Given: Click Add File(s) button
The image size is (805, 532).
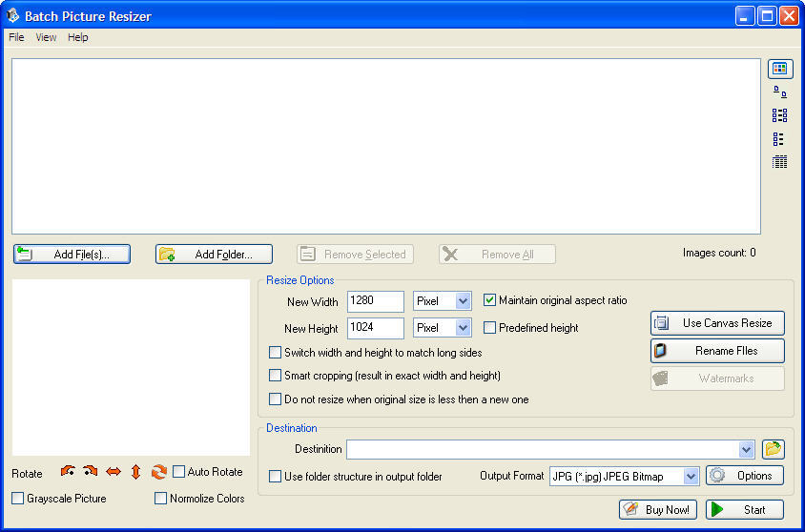Looking at the screenshot, I should click(x=72, y=254).
